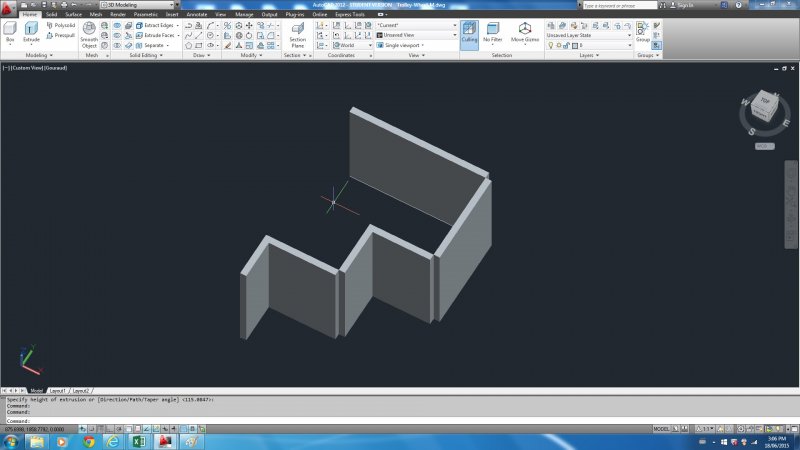Click the keyword search field
The image size is (800, 450).
pos(620,5)
